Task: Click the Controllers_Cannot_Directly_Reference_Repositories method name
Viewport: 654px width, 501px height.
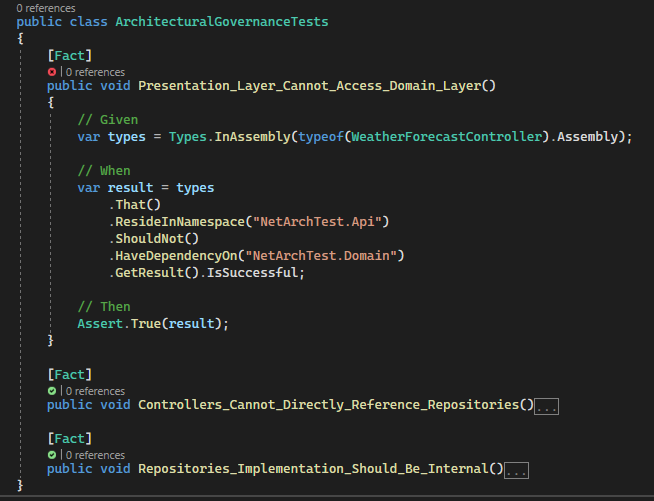Action: 329,405
